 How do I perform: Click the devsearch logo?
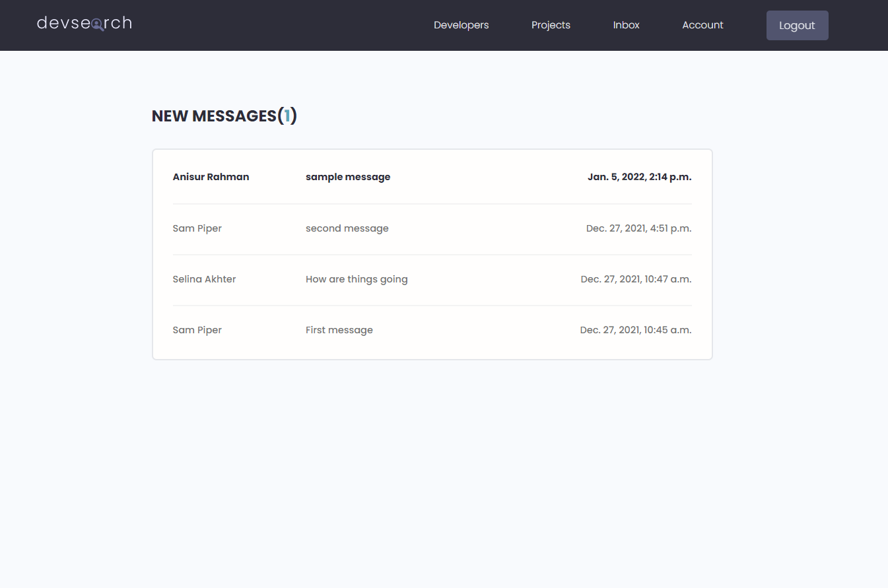[85, 24]
